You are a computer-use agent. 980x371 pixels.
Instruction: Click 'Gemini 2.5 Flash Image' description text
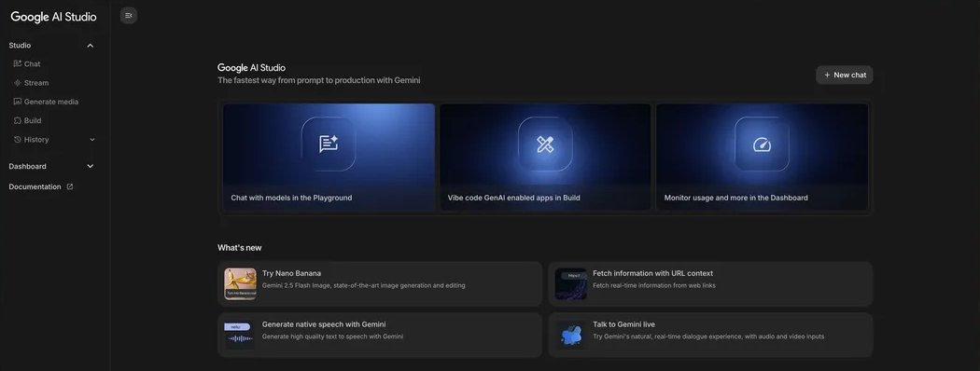364,285
